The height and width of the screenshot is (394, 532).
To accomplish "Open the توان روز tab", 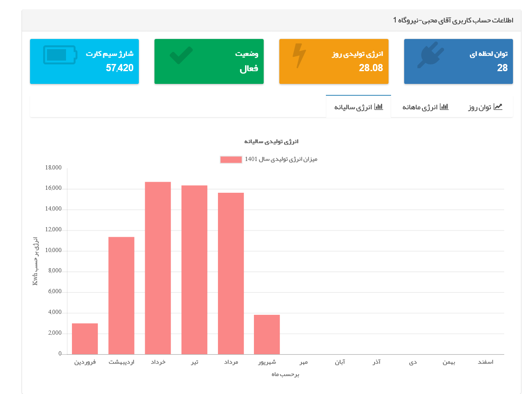I will tap(485, 107).
